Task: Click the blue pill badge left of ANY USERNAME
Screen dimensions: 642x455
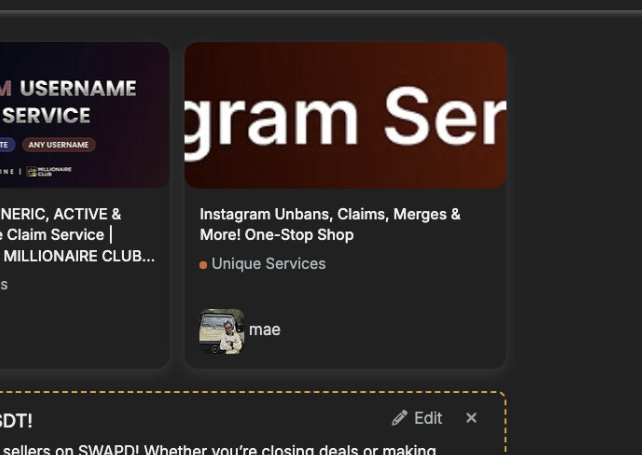Action: [x=7, y=145]
